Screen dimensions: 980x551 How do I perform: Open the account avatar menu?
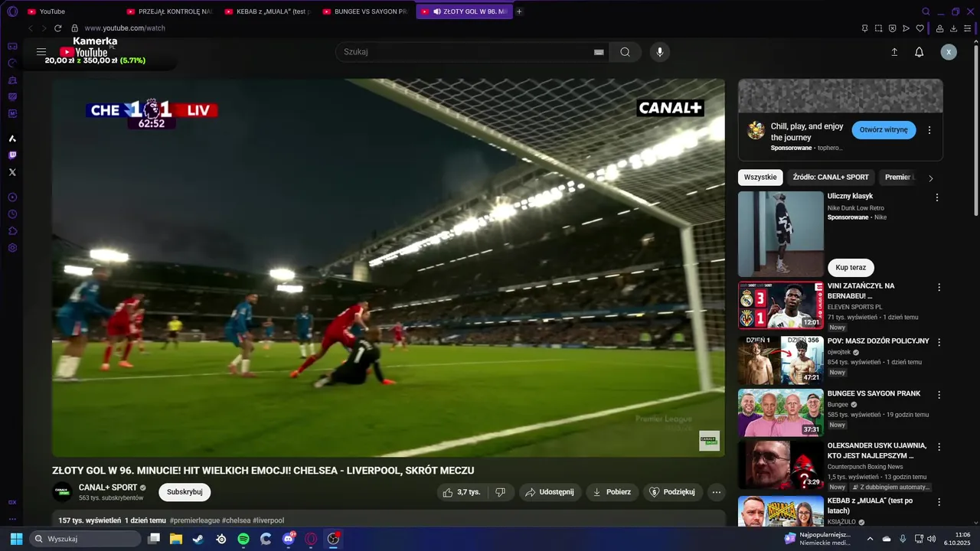point(949,52)
